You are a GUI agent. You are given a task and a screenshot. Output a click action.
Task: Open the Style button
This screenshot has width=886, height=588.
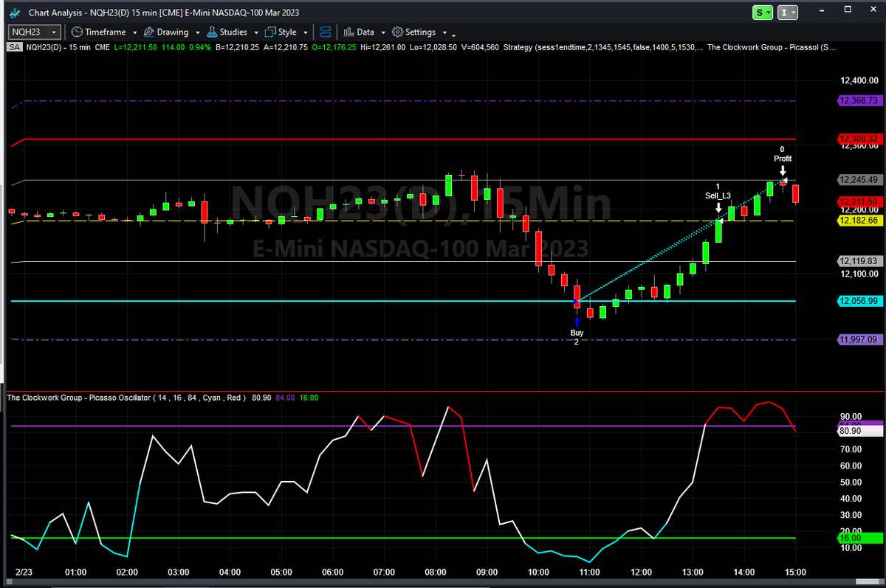[281, 32]
